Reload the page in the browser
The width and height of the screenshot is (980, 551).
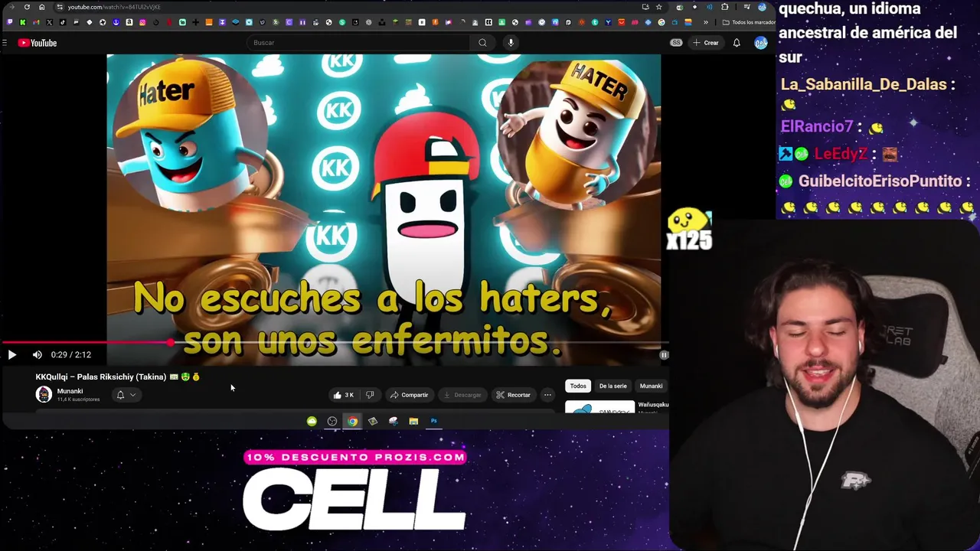pos(27,7)
